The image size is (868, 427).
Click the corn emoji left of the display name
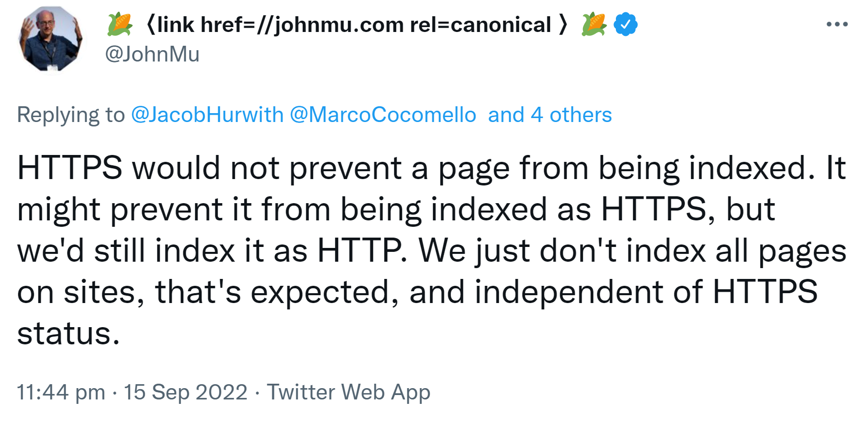pos(119,24)
